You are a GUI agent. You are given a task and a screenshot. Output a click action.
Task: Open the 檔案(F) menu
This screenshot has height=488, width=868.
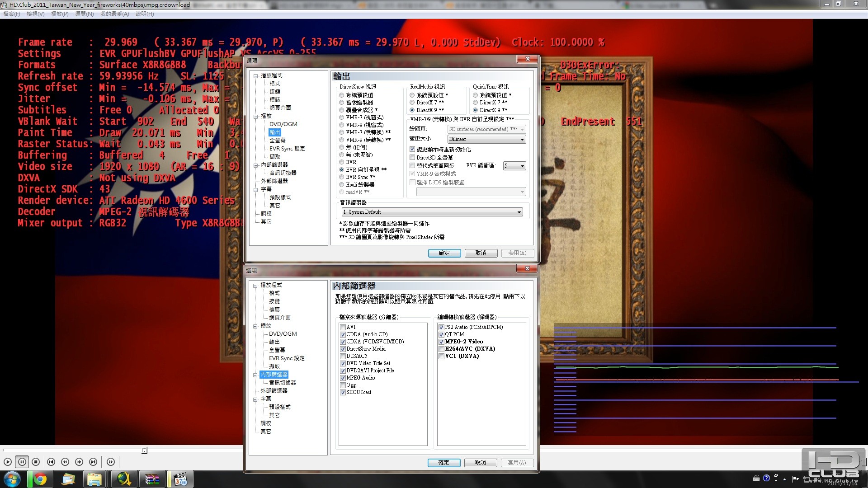click(12, 14)
